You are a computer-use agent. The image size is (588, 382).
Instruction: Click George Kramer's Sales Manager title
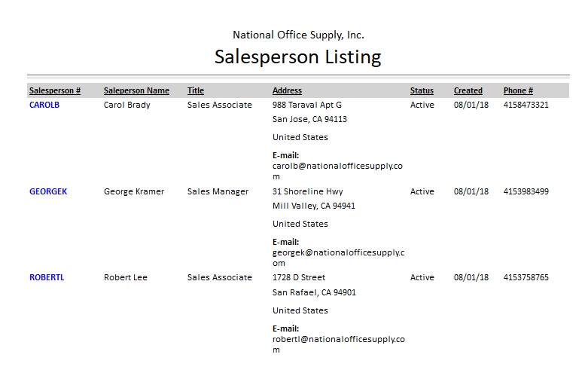[218, 191]
